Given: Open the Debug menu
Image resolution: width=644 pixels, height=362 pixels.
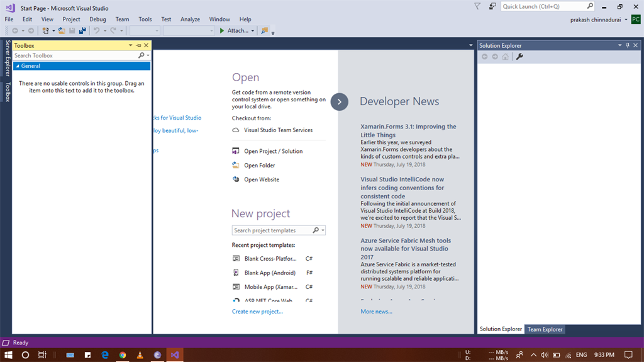Looking at the screenshot, I should pyautogui.click(x=97, y=19).
